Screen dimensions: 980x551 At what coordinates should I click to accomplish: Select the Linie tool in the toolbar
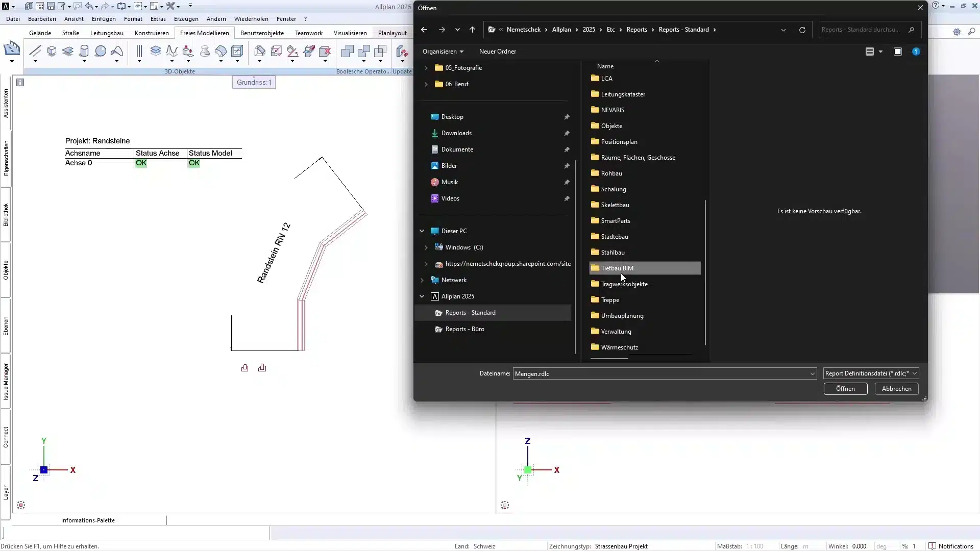(35, 52)
